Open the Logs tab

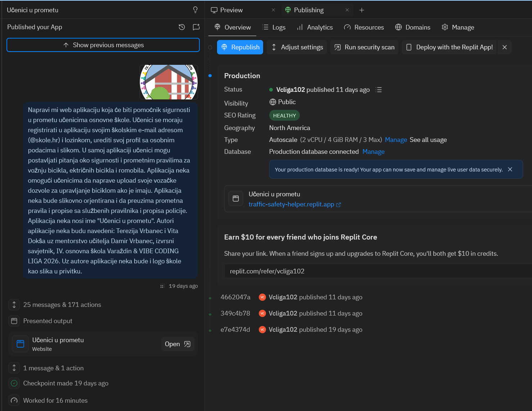click(x=274, y=27)
